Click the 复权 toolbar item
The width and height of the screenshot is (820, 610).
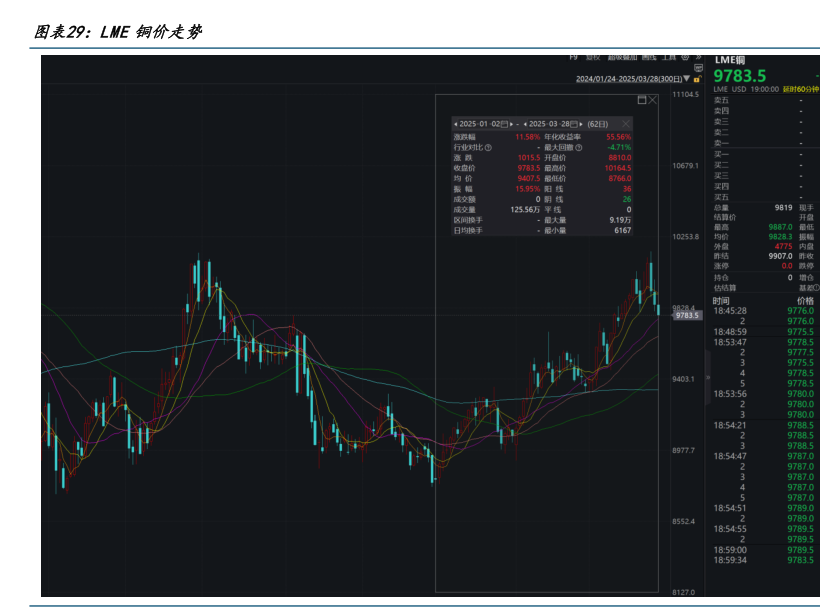[x=593, y=57]
